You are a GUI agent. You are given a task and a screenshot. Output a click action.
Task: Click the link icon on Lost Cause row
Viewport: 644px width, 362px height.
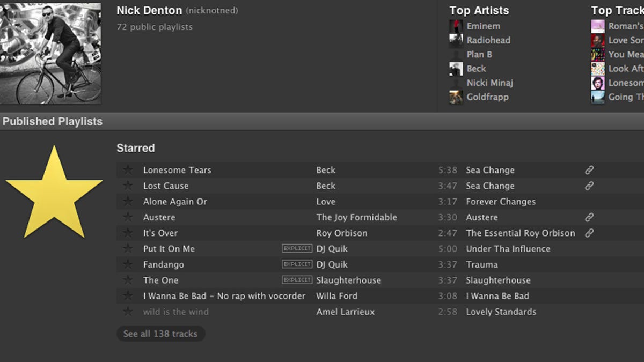pos(589,186)
